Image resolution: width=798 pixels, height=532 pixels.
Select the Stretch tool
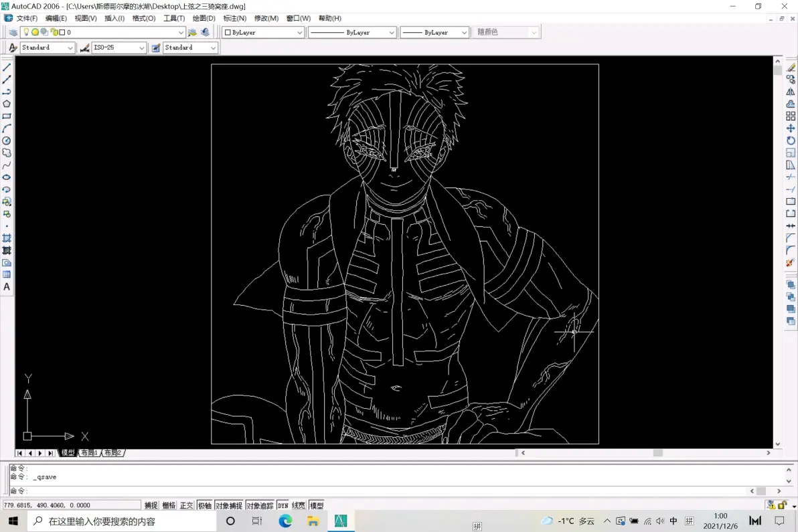pyautogui.click(x=791, y=165)
